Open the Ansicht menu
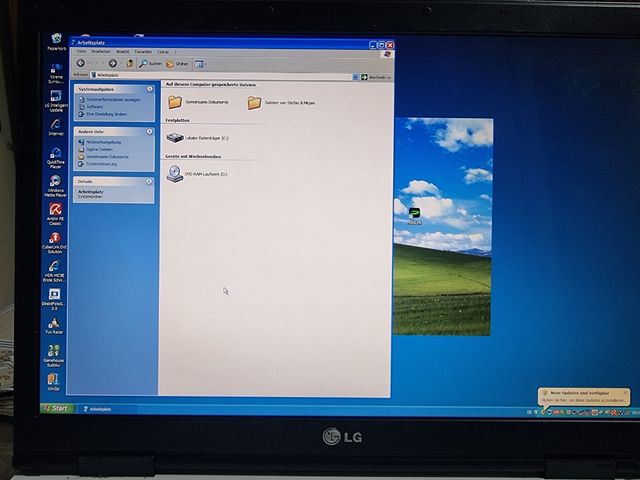 [122, 52]
